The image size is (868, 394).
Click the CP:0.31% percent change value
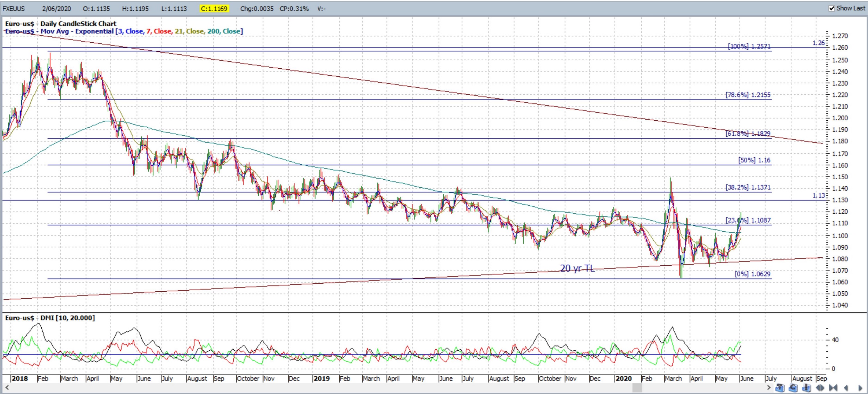tap(294, 9)
